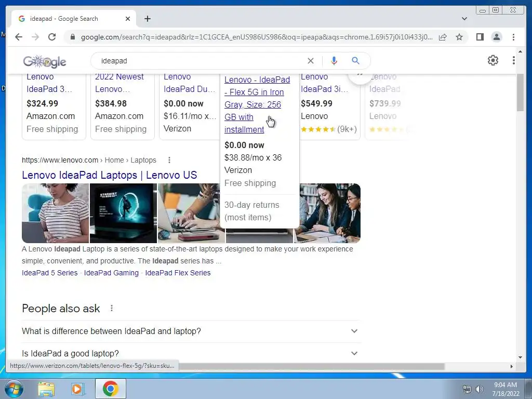
Task: Open the tab search dropdown arrow
Action: (464, 19)
